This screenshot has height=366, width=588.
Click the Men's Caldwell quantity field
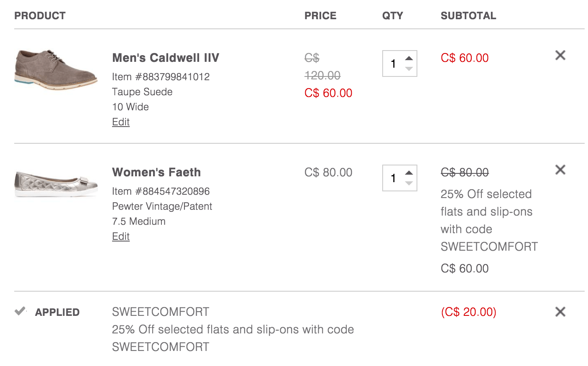pyautogui.click(x=400, y=64)
